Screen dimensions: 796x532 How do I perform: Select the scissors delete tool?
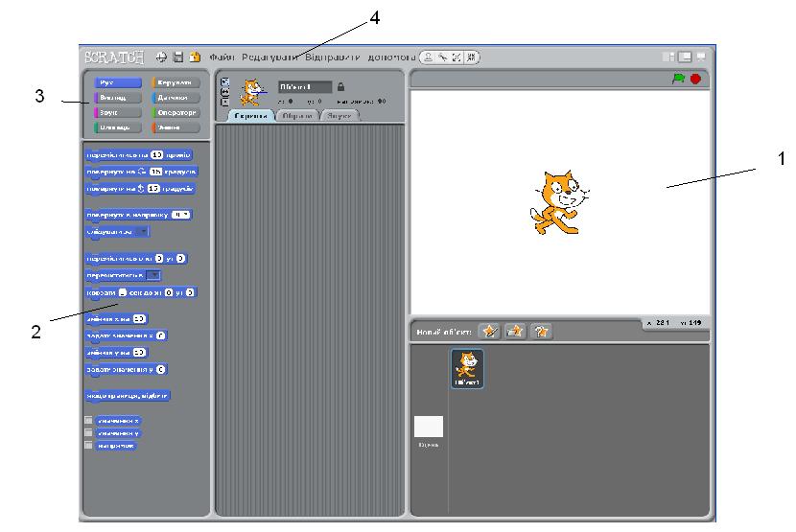[x=443, y=58]
